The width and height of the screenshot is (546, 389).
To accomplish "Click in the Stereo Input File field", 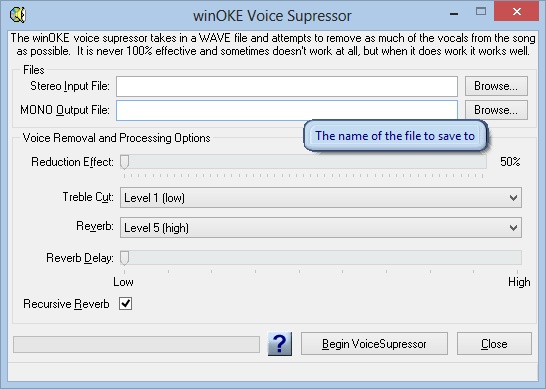I will pos(287,86).
